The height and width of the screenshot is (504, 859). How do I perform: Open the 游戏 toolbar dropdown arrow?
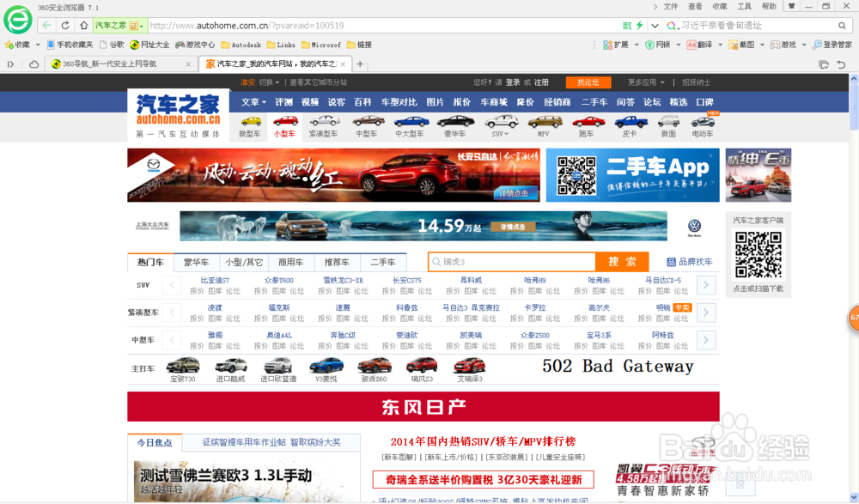804,45
